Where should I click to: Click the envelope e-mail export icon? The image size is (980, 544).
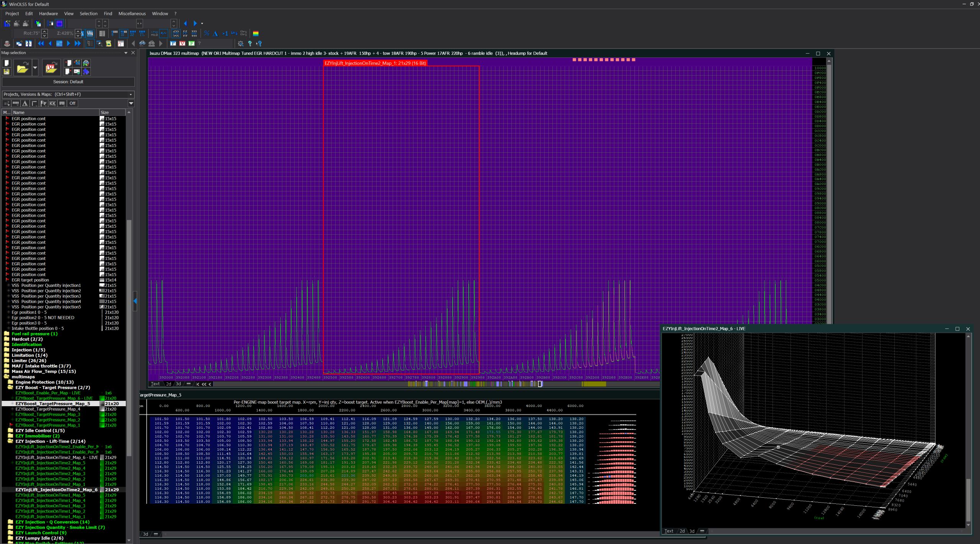[77, 72]
